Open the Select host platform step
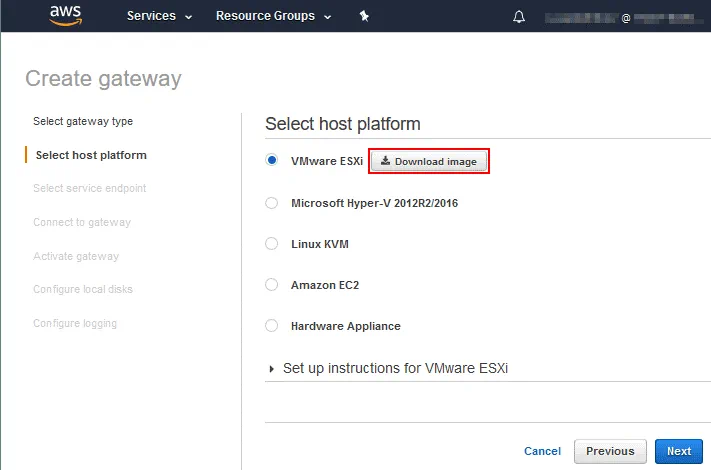The image size is (711, 470). point(91,155)
